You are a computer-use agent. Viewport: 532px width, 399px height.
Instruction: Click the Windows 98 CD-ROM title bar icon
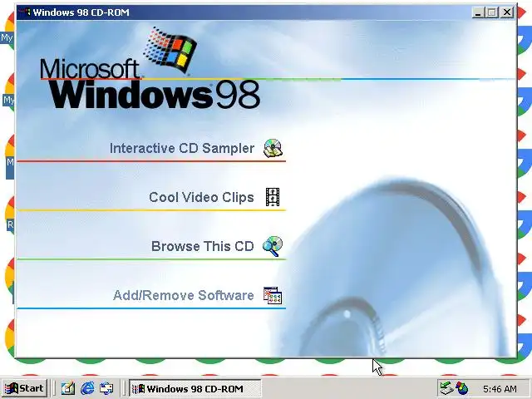[x=25, y=12]
